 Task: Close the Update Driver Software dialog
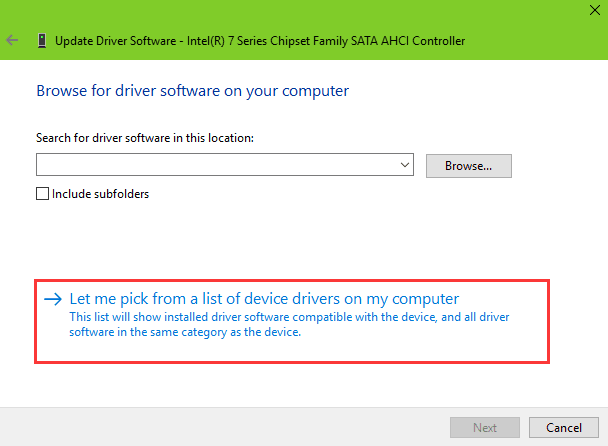(595, 10)
